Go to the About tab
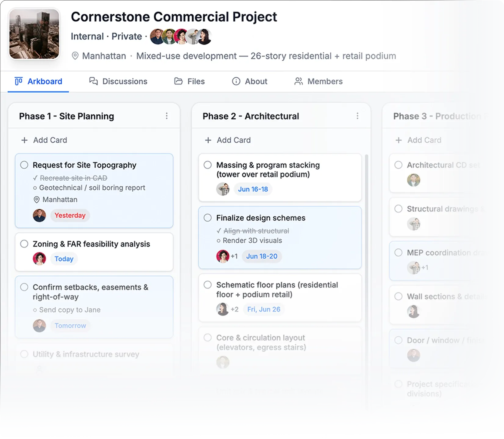 250,81
